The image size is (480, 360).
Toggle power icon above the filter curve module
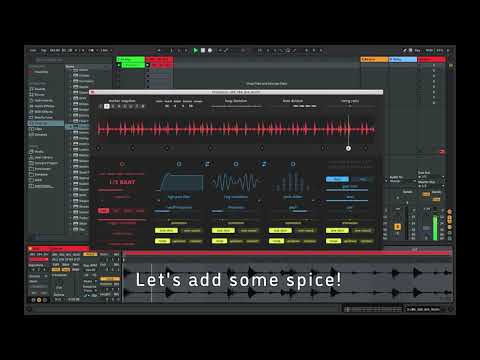coord(179,164)
